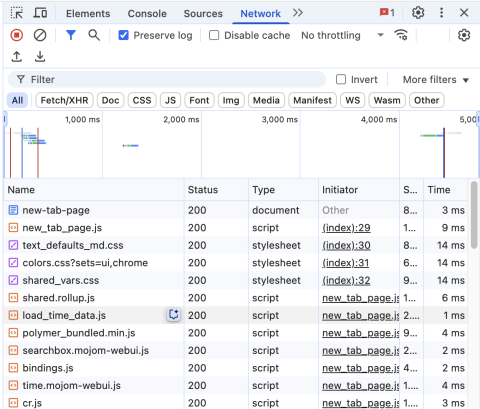Switch to the Console tab
This screenshot has height=409, width=480.
(x=147, y=14)
